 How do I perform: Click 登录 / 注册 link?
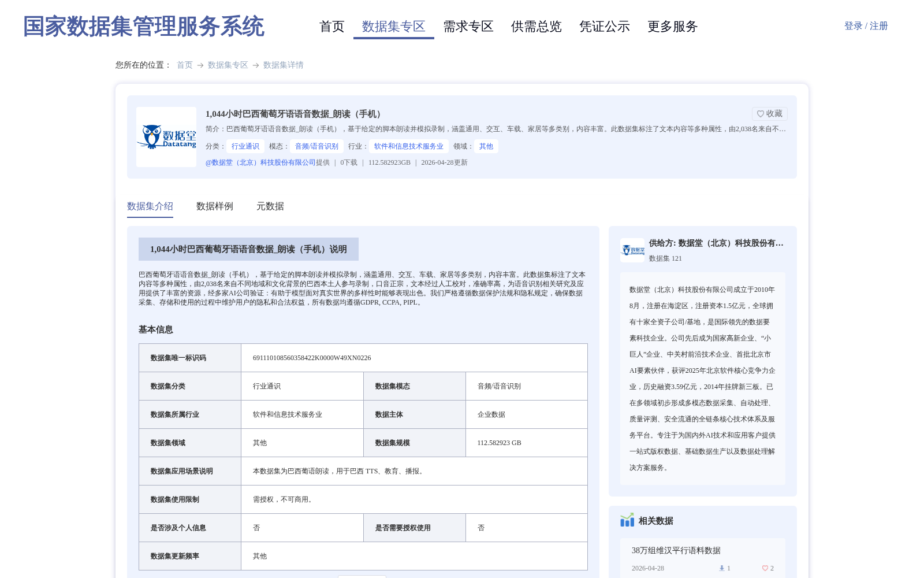(866, 26)
